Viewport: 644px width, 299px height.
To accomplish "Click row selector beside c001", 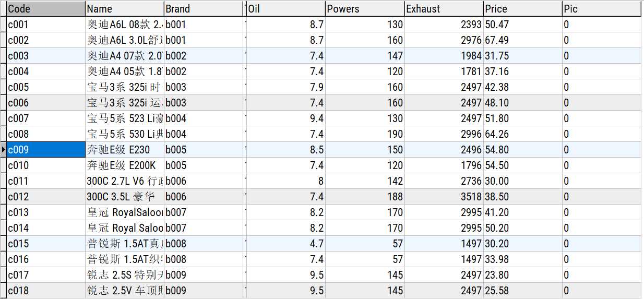I will 3,25.
